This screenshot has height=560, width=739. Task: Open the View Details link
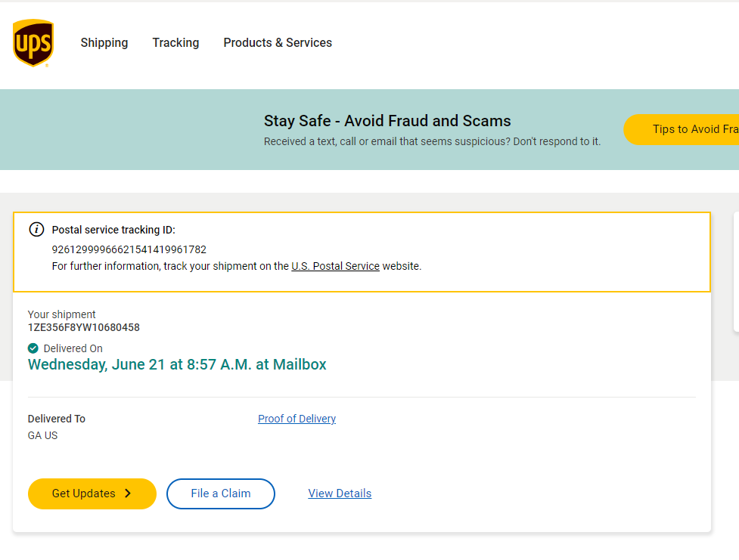[x=340, y=493]
